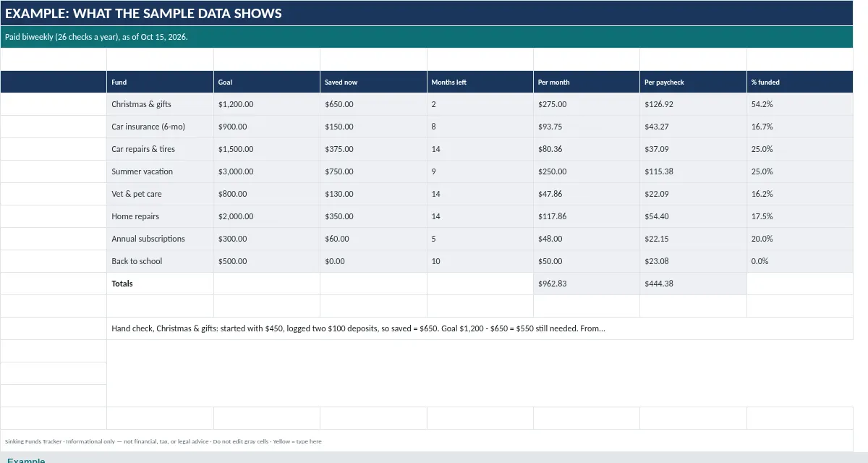This screenshot has width=868, height=463.
Task: Select the 'Car insurance (6-mo)' fund cell
Action: click(160, 127)
